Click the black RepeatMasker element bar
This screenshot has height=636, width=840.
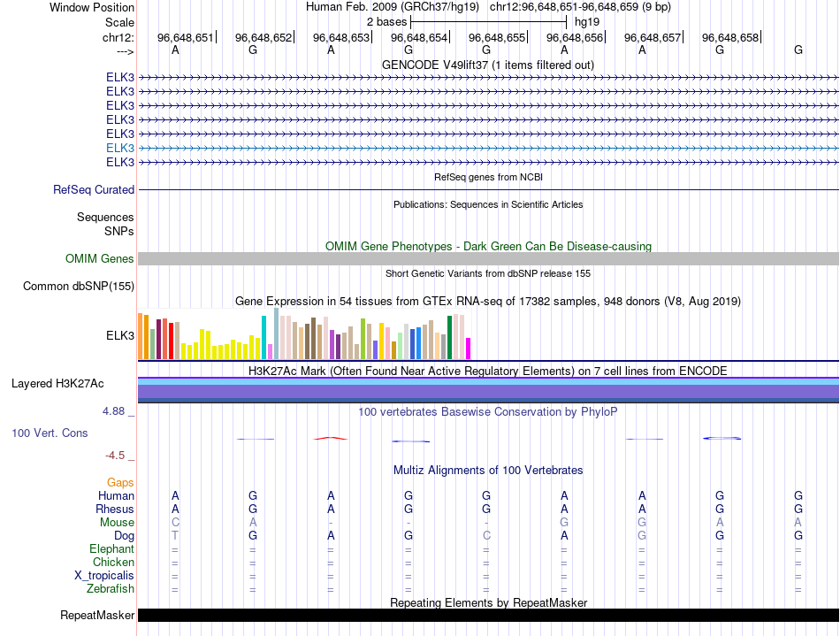point(487,615)
